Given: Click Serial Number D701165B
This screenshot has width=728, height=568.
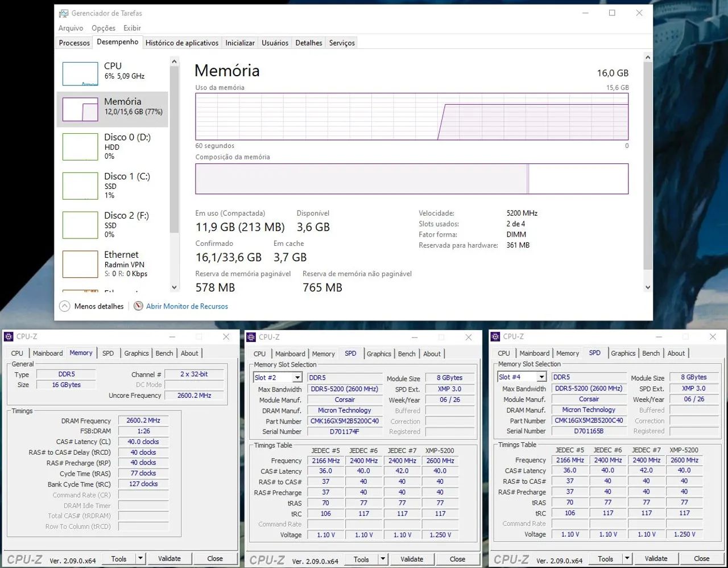Looking at the screenshot, I should (589, 431).
